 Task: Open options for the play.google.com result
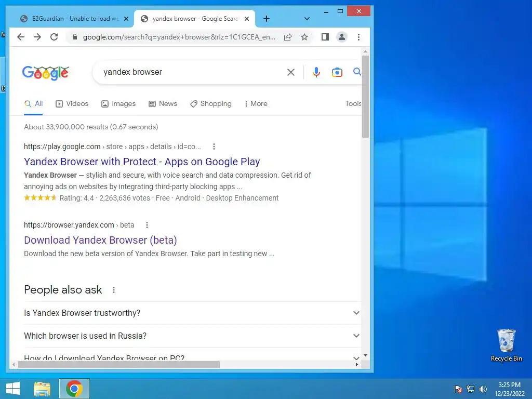pyautogui.click(x=214, y=147)
